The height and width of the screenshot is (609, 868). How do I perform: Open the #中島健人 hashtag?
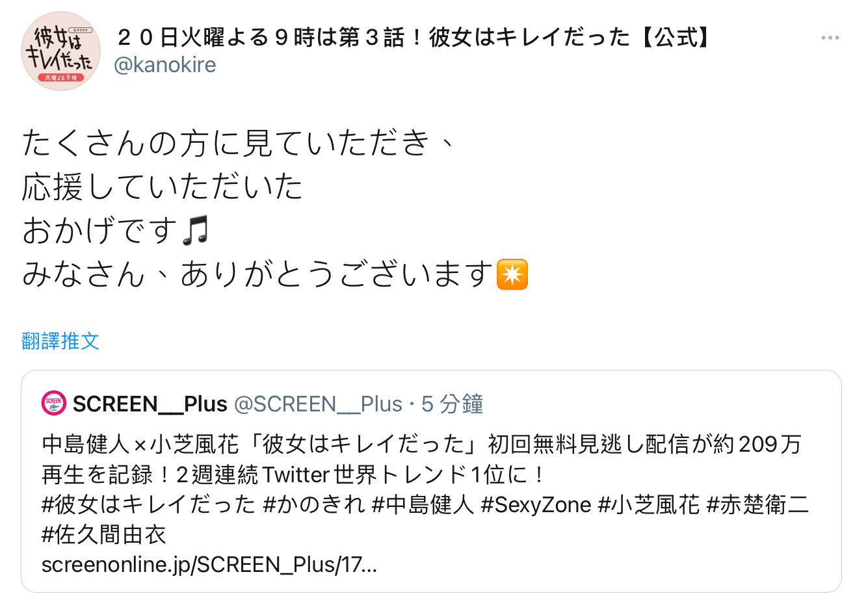click(423, 505)
